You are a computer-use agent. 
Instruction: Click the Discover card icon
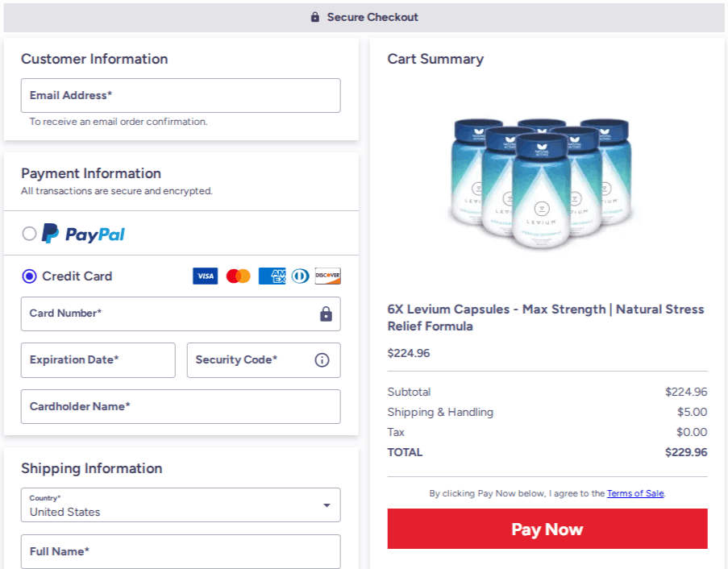[x=327, y=276]
